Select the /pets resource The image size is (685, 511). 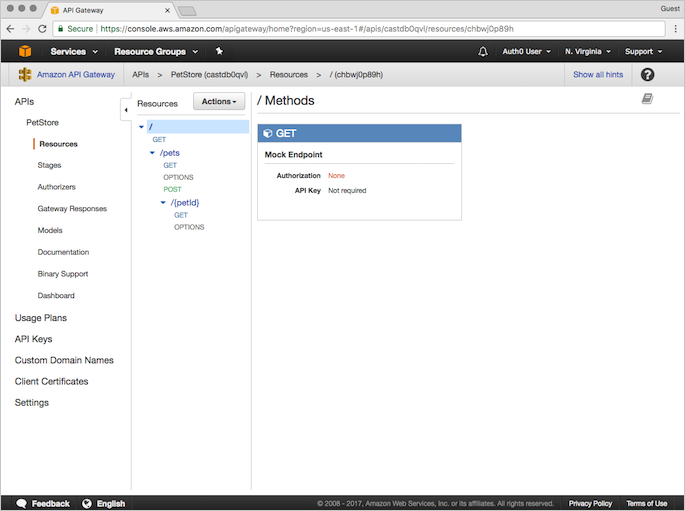click(x=170, y=153)
